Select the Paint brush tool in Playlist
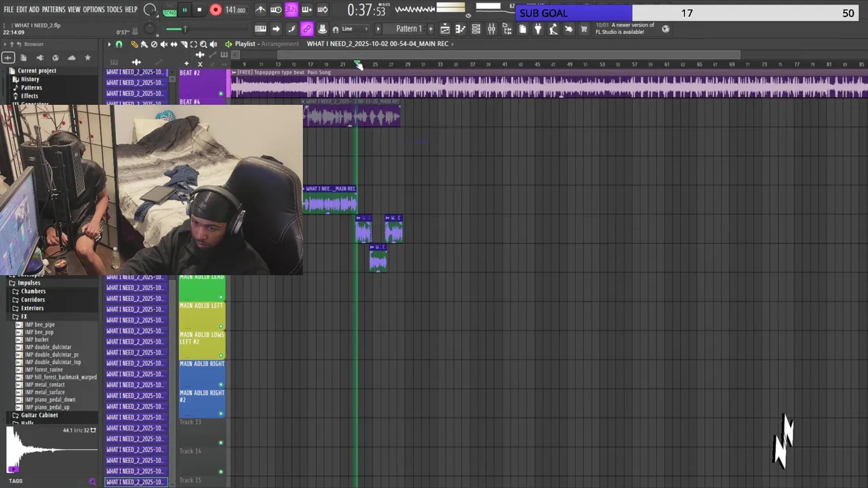 coord(144,44)
